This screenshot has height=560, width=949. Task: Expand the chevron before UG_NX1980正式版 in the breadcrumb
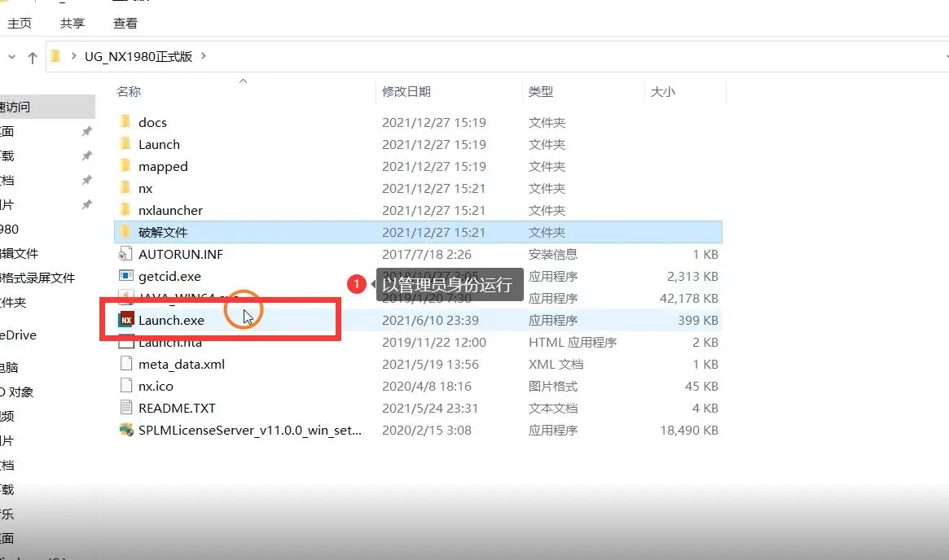[x=74, y=56]
